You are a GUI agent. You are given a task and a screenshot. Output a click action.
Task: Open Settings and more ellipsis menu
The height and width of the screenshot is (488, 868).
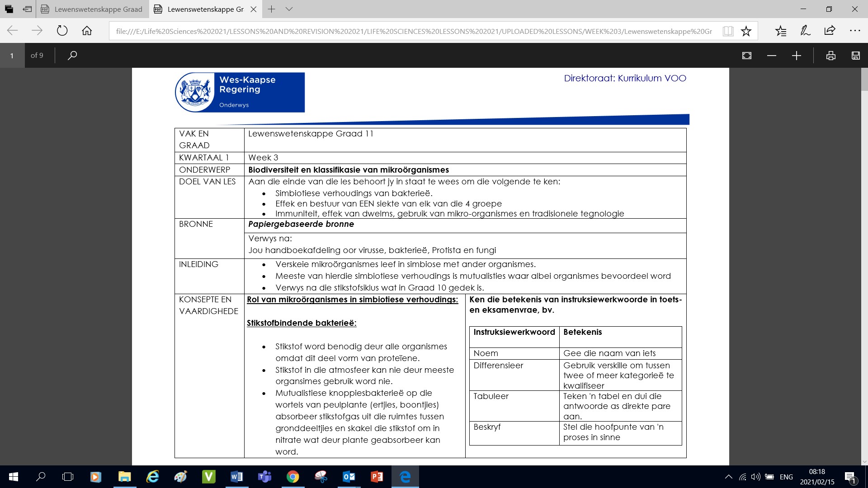855,31
